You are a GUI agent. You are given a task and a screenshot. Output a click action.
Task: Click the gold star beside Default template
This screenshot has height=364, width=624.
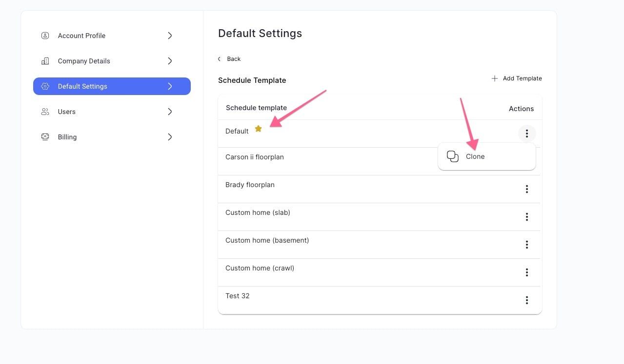tap(259, 129)
